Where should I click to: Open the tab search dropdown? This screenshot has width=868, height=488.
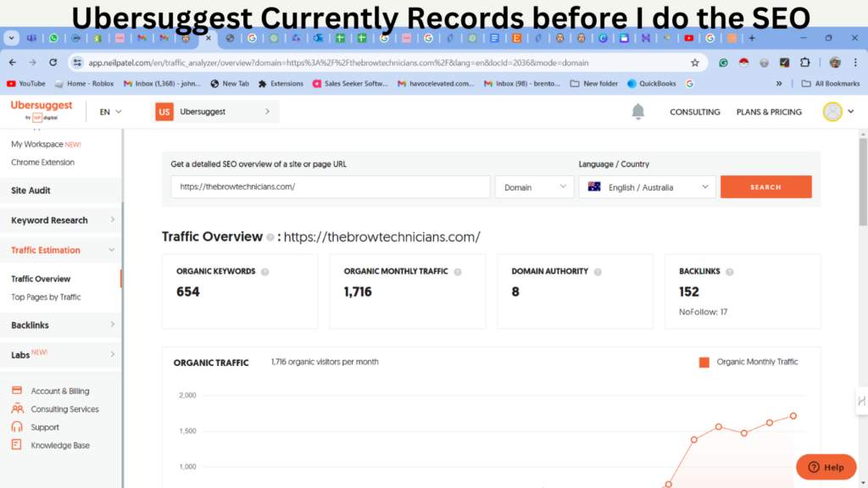(x=11, y=38)
